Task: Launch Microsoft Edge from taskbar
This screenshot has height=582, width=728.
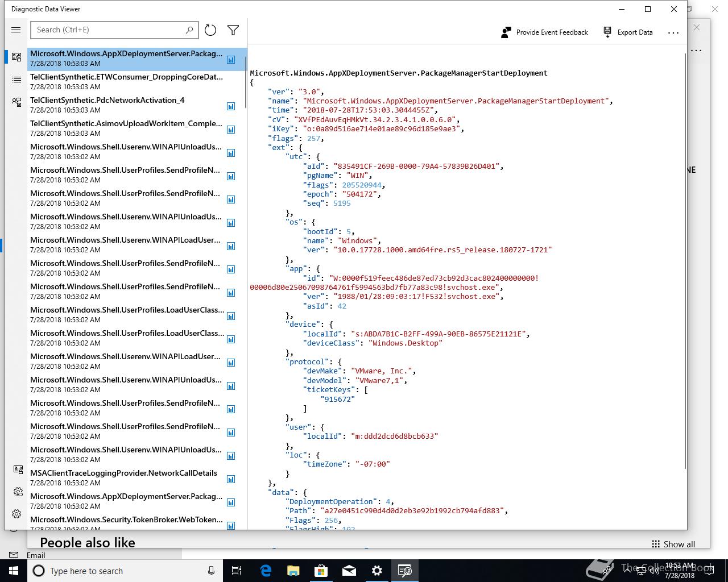Action: (x=266, y=571)
